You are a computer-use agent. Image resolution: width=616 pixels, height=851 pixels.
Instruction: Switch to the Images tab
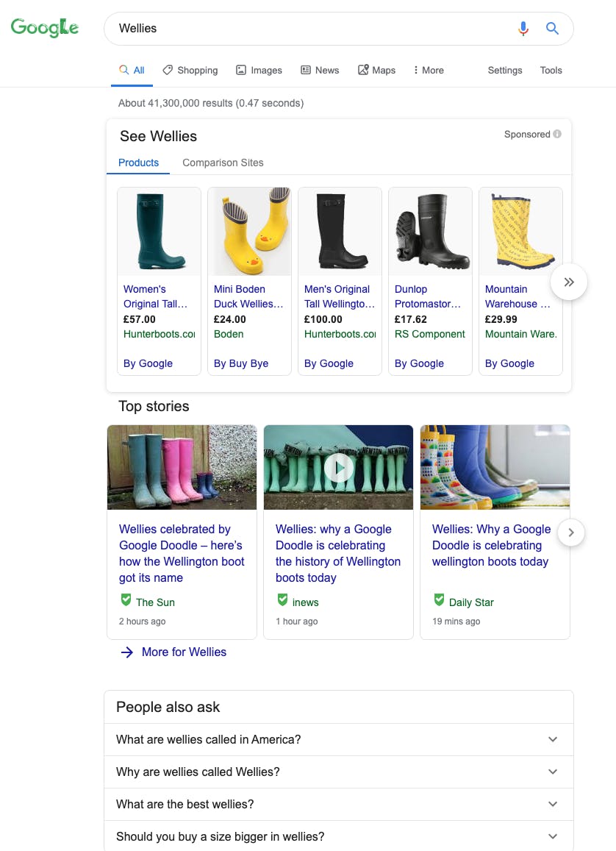click(x=259, y=70)
